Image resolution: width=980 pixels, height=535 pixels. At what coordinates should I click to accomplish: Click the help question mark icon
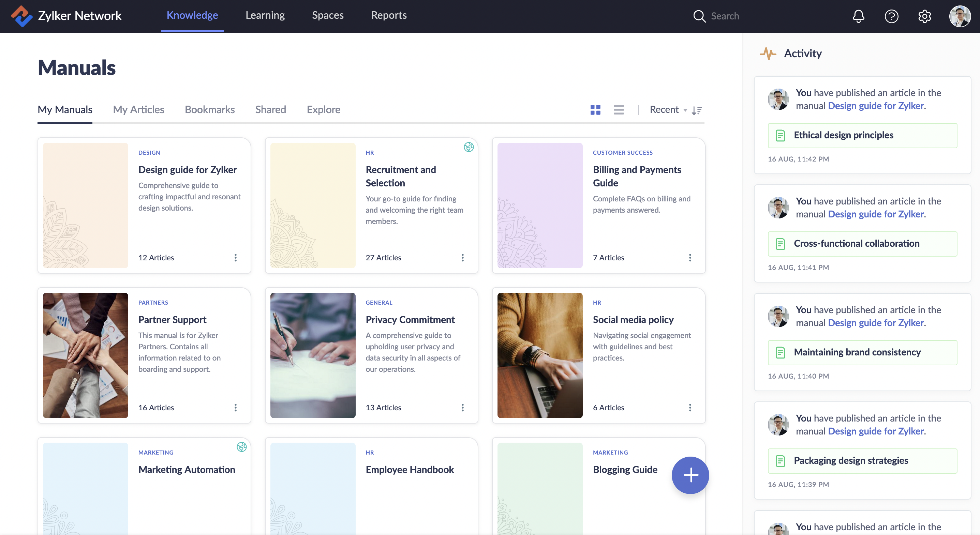pyautogui.click(x=891, y=16)
